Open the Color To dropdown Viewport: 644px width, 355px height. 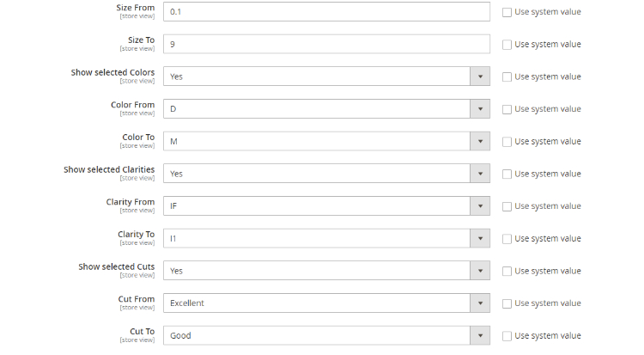tap(326, 141)
